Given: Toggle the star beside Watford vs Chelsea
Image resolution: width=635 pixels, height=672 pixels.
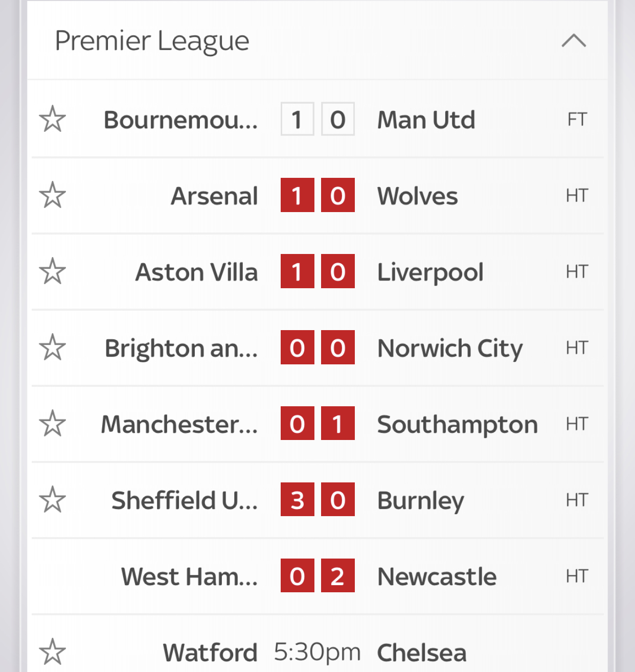Looking at the screenshot, I should (52, 652).
